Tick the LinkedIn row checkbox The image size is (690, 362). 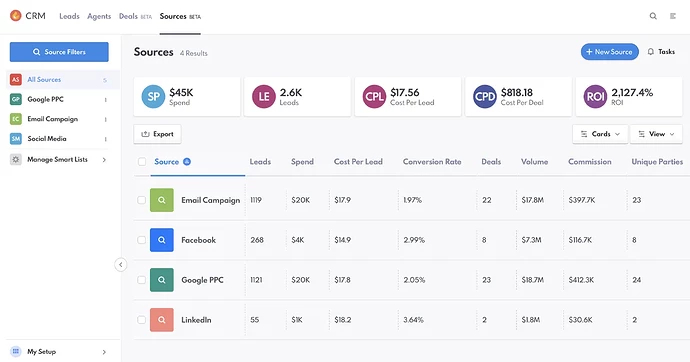tap(141, 320)
